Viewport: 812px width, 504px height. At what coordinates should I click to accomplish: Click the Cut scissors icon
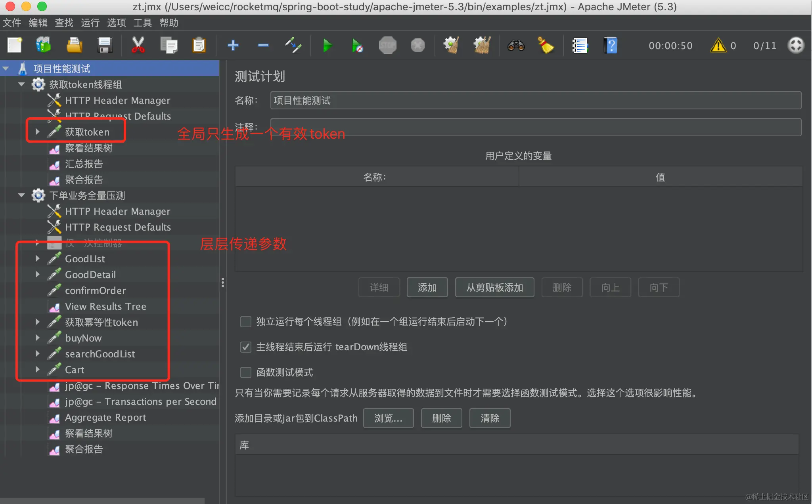(x=138, y=46)
